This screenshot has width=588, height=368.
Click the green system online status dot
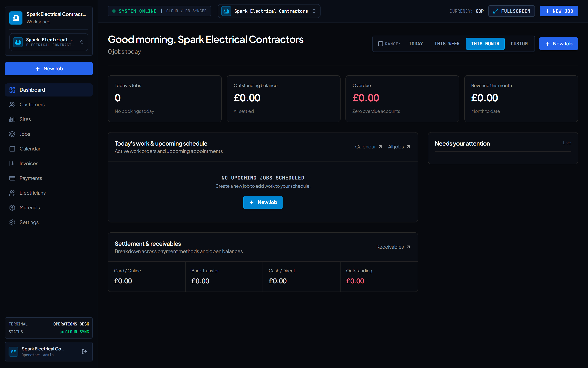click(x=114, y=11)
